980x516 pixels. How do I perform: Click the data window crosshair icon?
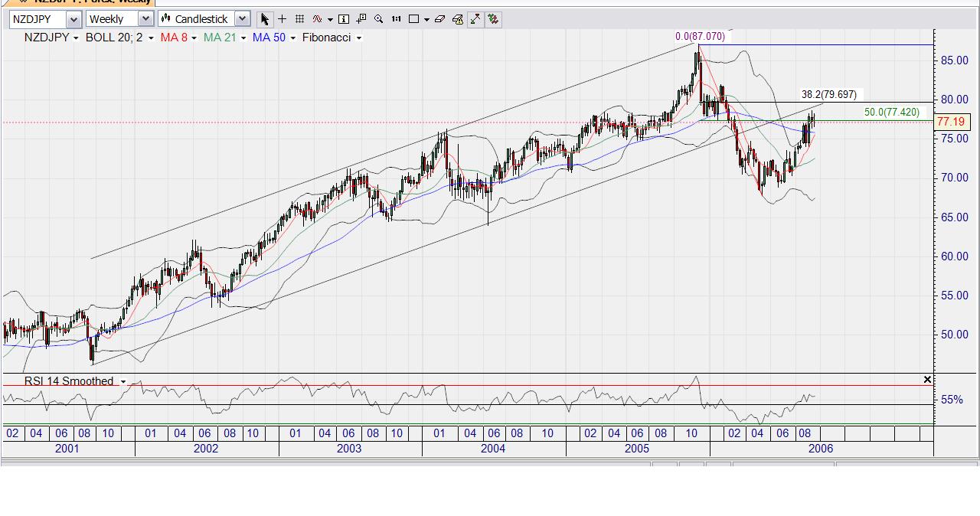tap(361, 19)
